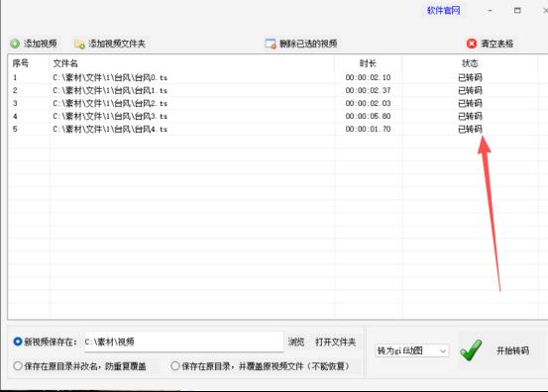The height and width of the screenshot is (392, 548).
Task: Maximize the window
Action: pyautogui.click(x=517, y=11)
